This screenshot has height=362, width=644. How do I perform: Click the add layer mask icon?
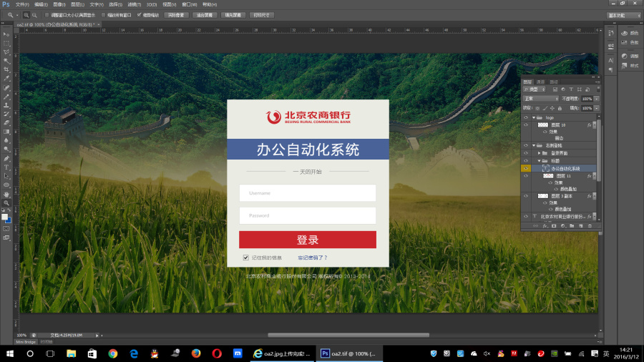[x=554, y=226]
